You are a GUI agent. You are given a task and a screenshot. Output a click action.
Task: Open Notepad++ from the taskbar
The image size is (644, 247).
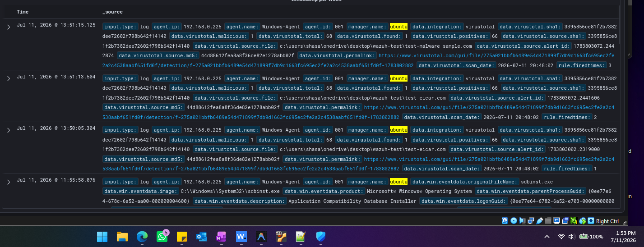[x=301, y=237]
